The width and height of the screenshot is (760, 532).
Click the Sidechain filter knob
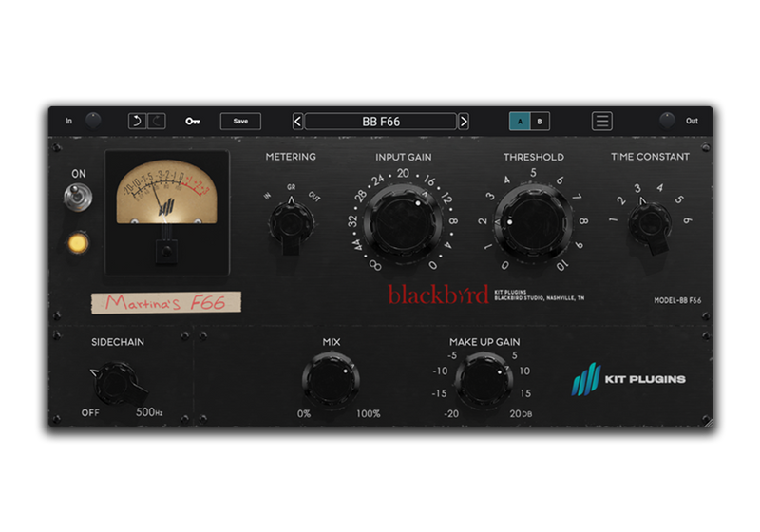(x=116, y=383)
